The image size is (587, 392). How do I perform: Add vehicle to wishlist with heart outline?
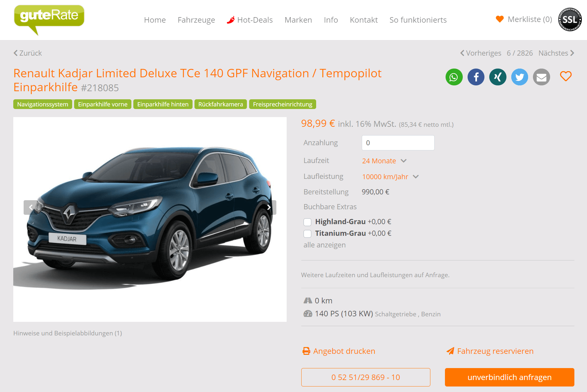[566, 76]
